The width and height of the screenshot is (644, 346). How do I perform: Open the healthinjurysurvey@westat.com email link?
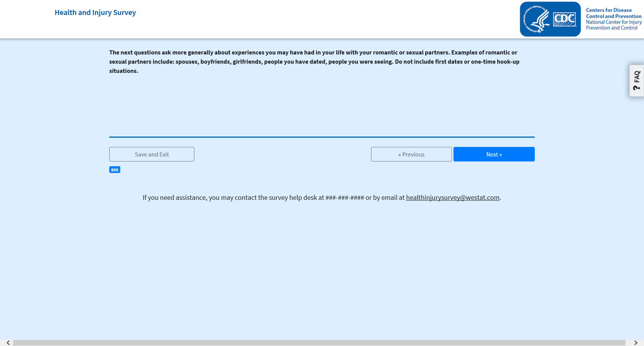click(x=453, y=198)
